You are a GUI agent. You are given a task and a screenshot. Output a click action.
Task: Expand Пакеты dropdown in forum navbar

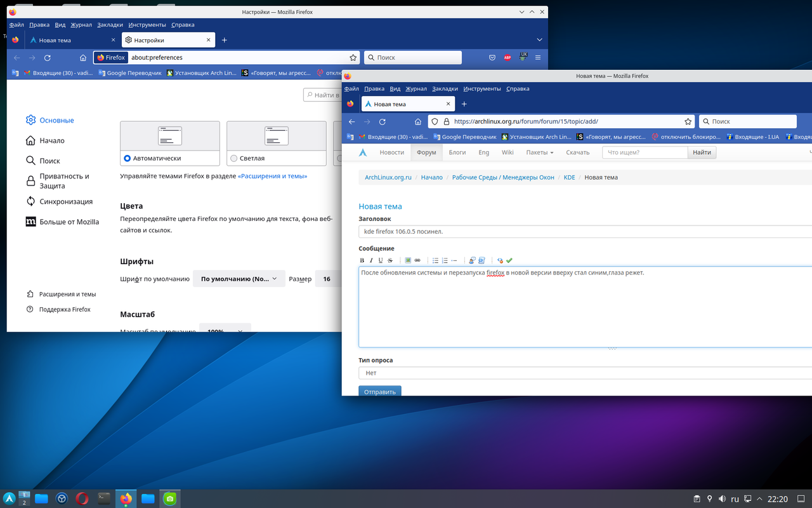[x=539, y=152]
